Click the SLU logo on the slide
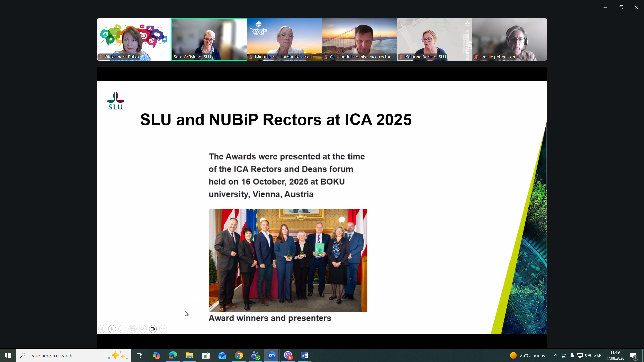 (x=116, y=101)
